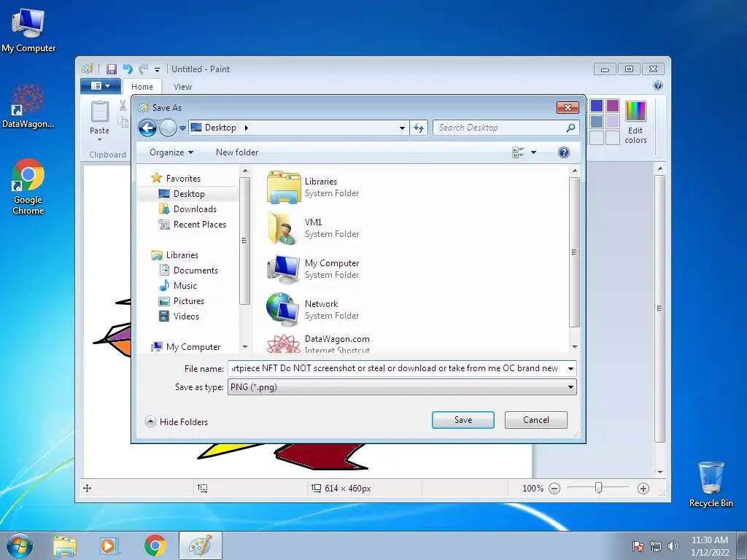Viewport: 747px width, 560px height.
Task: Undo last action in Paint toolbar
Action: (128, 69)
